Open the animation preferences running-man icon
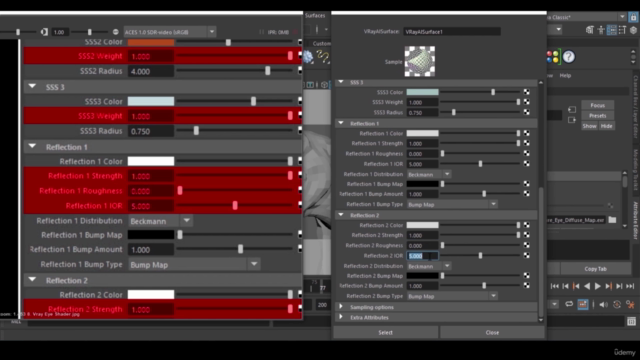Image resolution: width=640 pixels, height=360 pixels. [631, 304]
